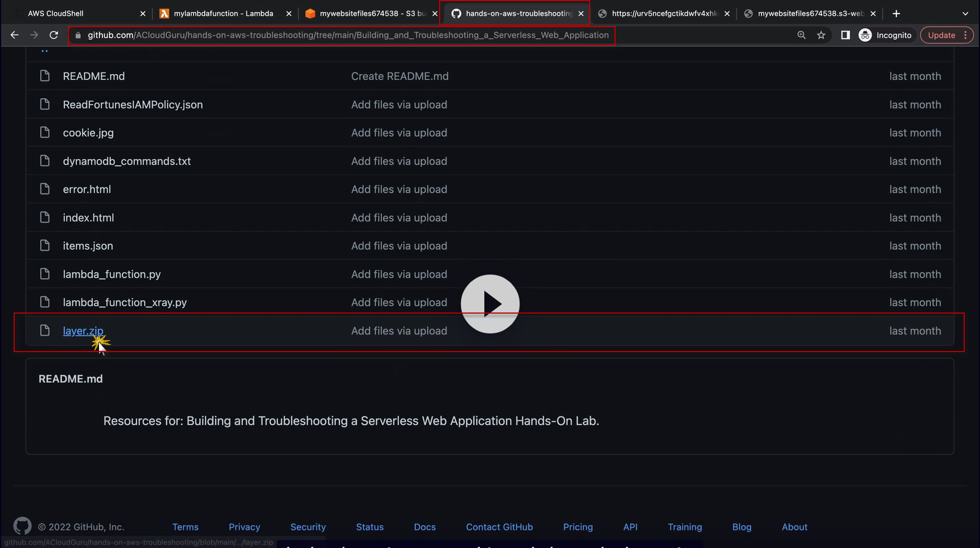Click the README.md section heading
The height and width of the screenshot is (548, 980).
[71, 379]
